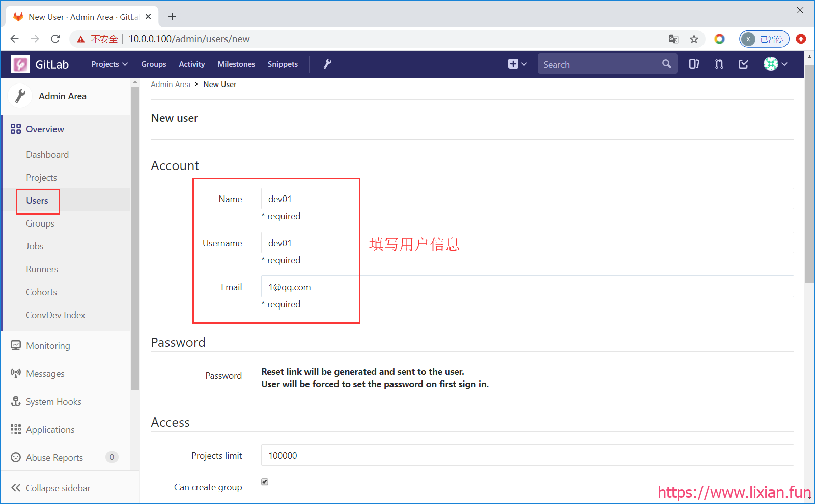The image size is (815, 504).
Task: Click the GitLab Search box
Action: pyautogui.click(x=607, y=64)
